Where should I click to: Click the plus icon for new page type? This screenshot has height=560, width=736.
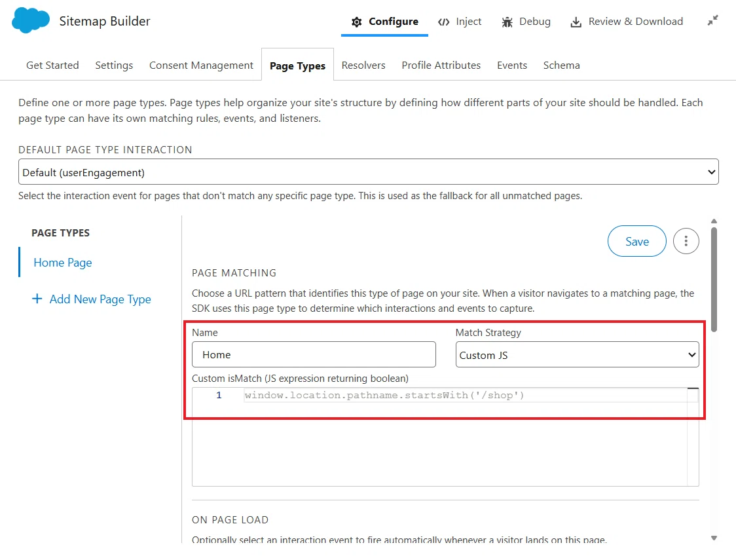(37, 299)
